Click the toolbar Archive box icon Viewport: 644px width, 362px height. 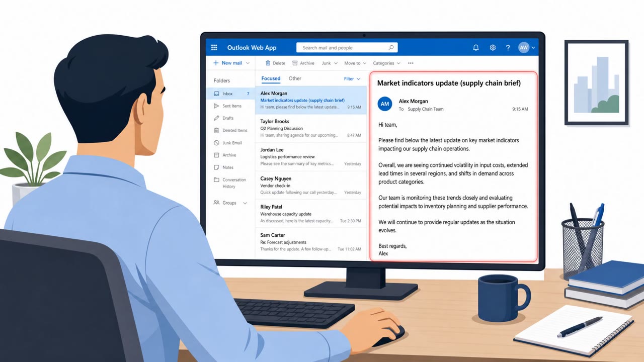coord(295,63)
